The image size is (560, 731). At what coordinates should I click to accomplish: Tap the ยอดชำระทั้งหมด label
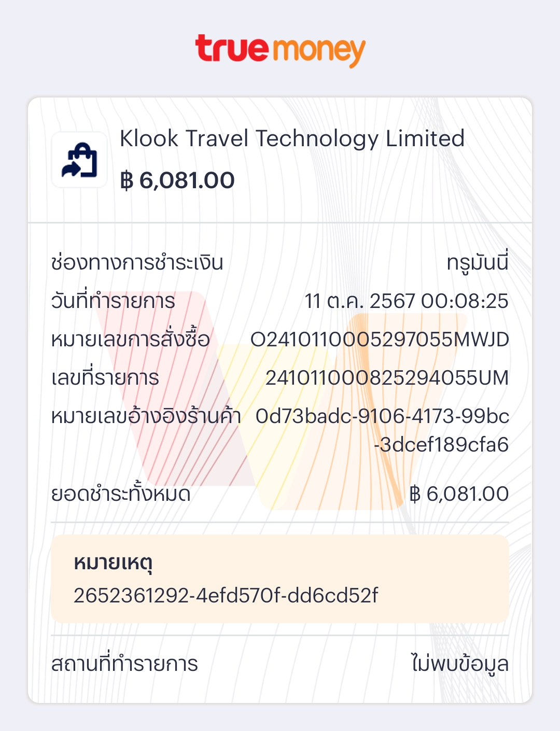121,494
